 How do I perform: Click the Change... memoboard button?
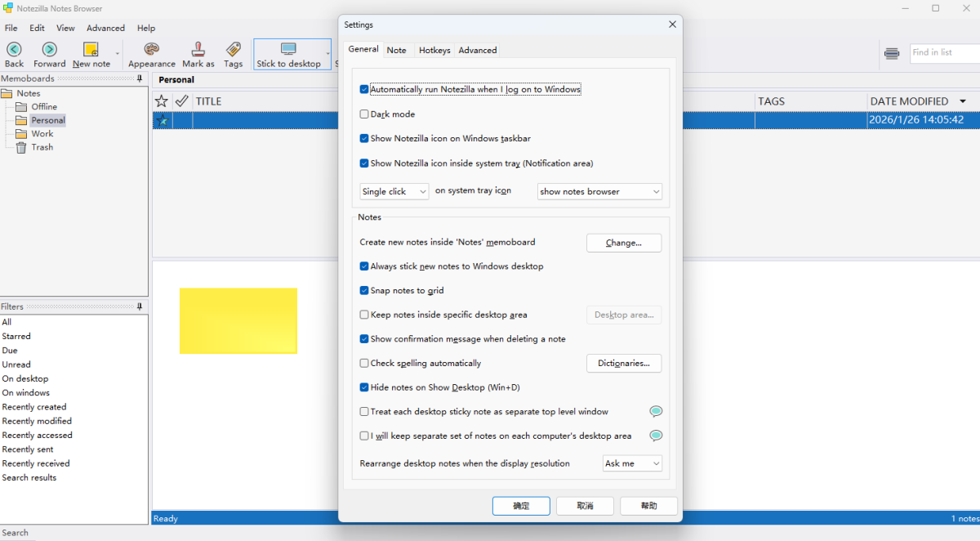click(623, 243)
